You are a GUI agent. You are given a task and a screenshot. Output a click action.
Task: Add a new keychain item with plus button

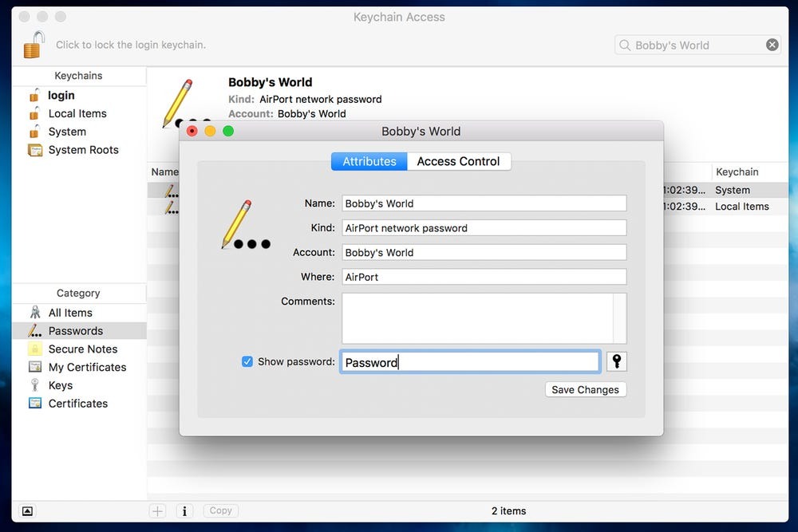click(158, 510)
